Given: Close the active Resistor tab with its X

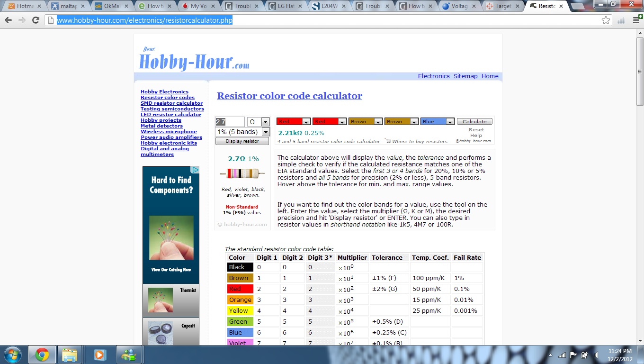Looking at the screenshot, I should (562, 6).
